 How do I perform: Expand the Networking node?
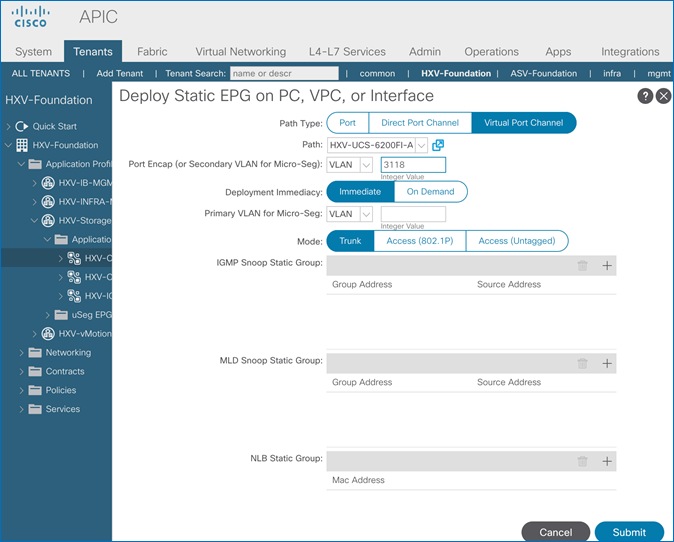(x=21, y=352)
